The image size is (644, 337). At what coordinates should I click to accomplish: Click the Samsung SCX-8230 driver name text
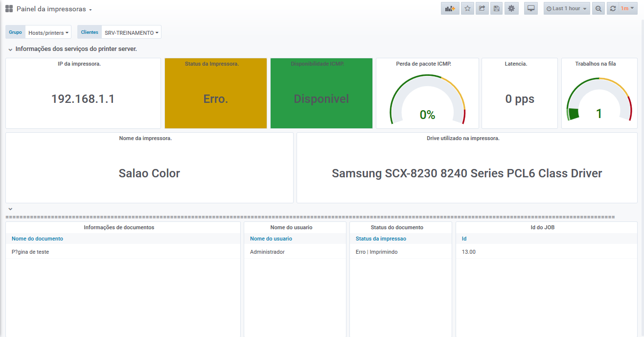click(x=467, y=173)
